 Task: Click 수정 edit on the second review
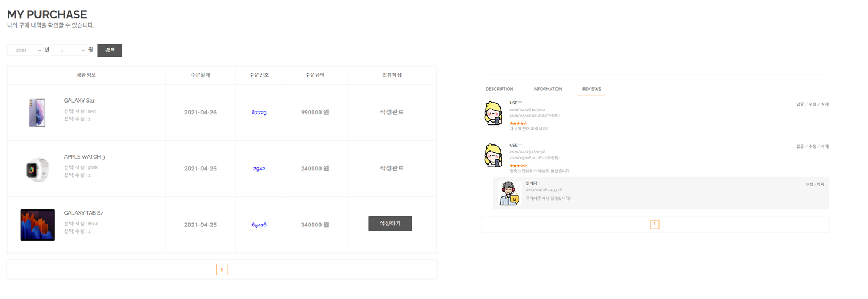[813, 146]
